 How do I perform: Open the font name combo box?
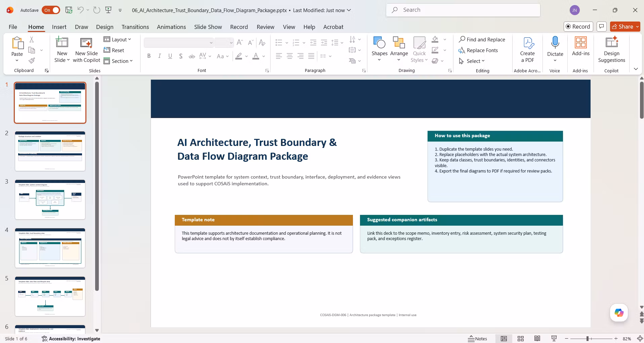(x=179, y=43)
